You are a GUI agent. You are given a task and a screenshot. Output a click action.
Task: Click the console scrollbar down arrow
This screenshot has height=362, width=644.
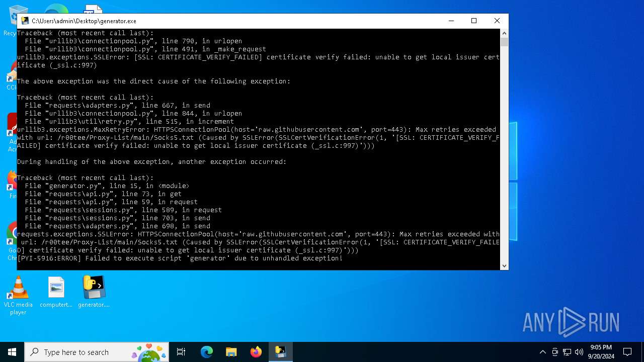pyautogui.click(x=504, y=265)
